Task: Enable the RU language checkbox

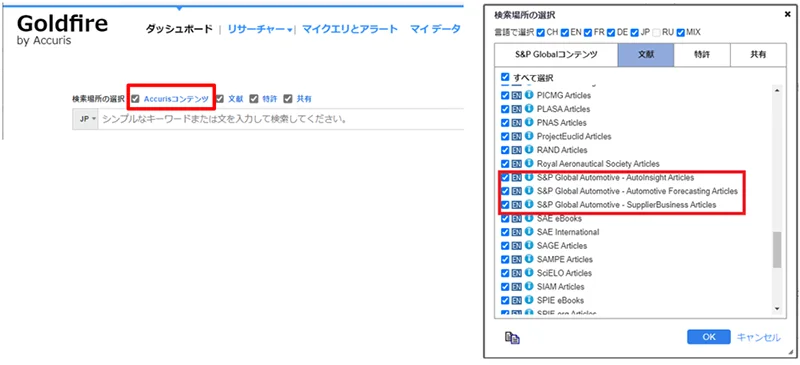Action: click(x=658, y=32)
